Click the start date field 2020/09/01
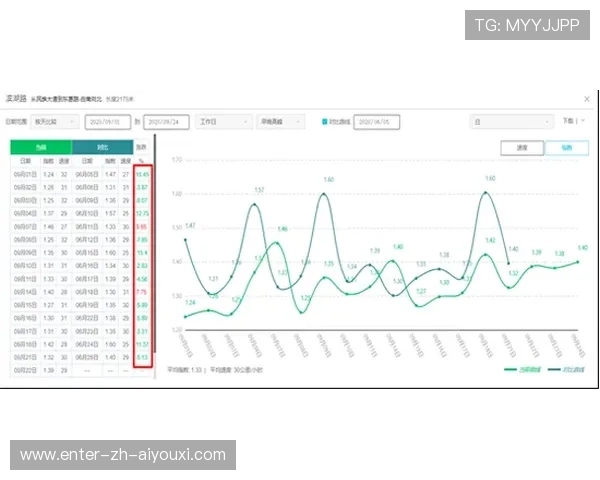 [107, 122]
